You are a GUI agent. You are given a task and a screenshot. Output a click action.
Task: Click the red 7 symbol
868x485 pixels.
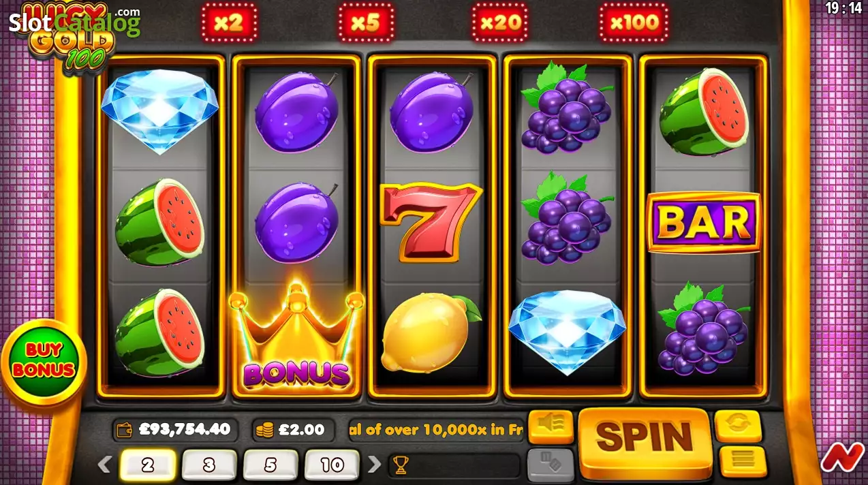click(x=431, y=221)
